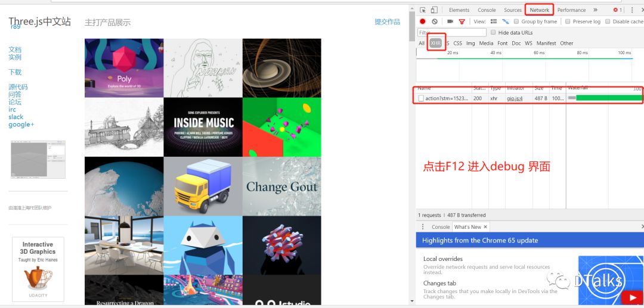644x308 pixels.
Task: Open the Norman sketch project thumbnail
Action: coord(203,68)
